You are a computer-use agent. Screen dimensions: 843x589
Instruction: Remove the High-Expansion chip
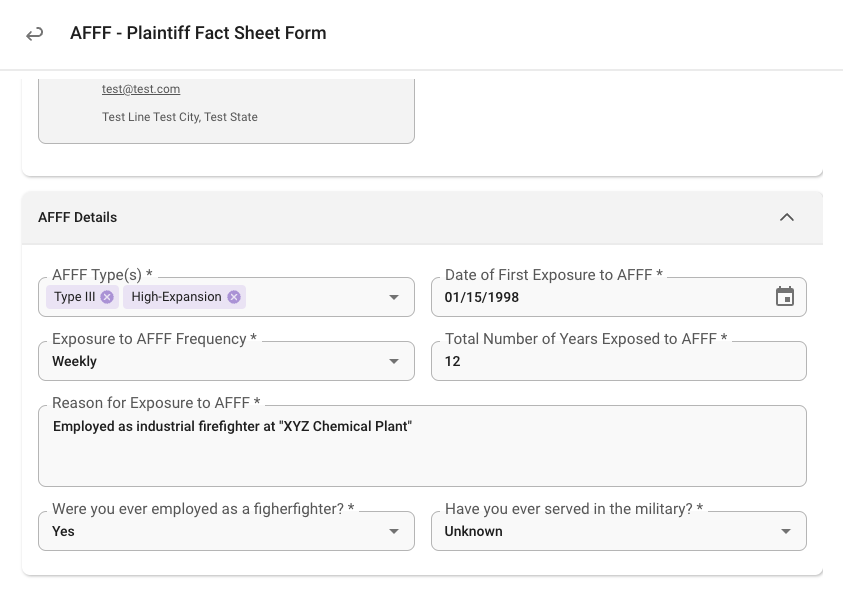tap(234, 297)
